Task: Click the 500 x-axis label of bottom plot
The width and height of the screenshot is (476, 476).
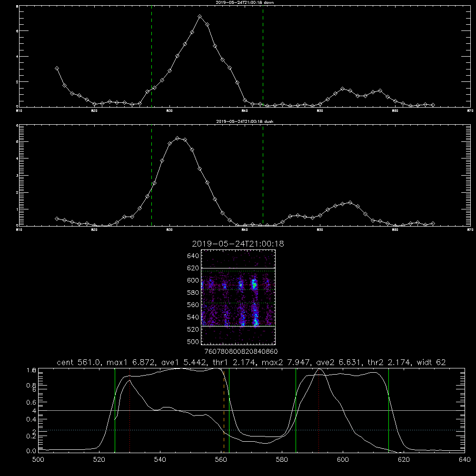Action: pyautogui.click(x=38, y=460)
